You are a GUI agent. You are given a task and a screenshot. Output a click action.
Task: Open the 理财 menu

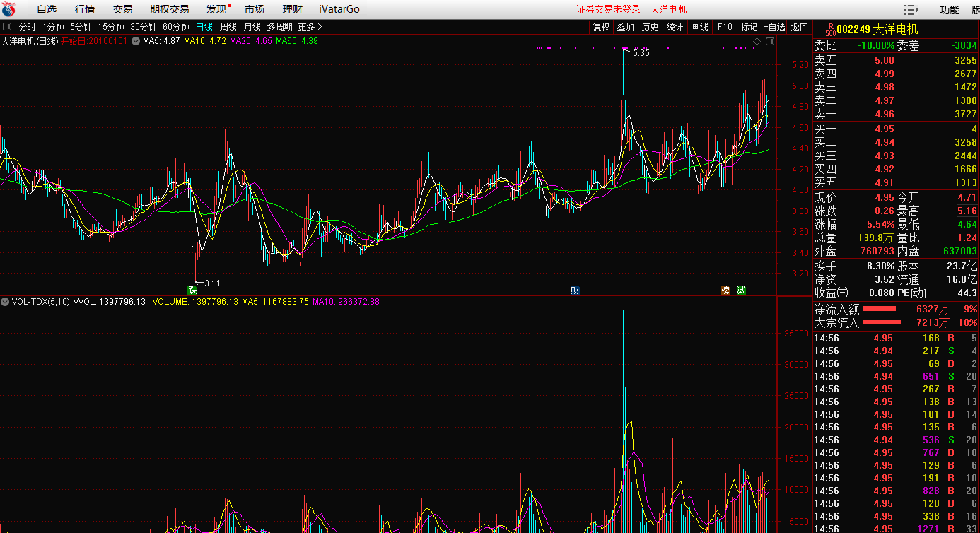pos(293,9)
